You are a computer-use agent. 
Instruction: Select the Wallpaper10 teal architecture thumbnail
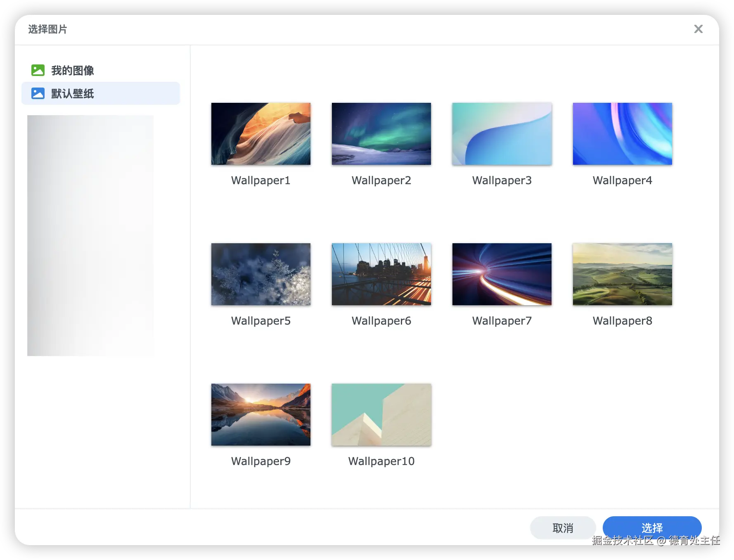pyautogui.click(x=381, y=415)
